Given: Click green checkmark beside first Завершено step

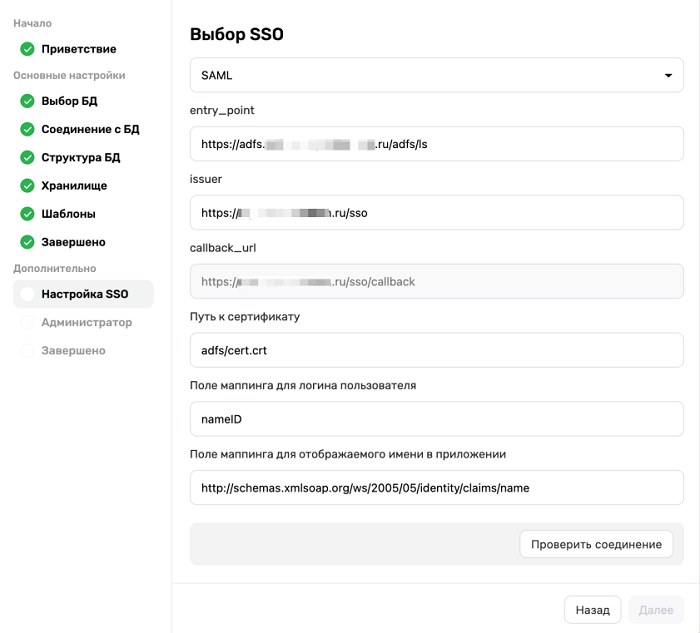Looking at the screenshot, I should tap(27, 242).
